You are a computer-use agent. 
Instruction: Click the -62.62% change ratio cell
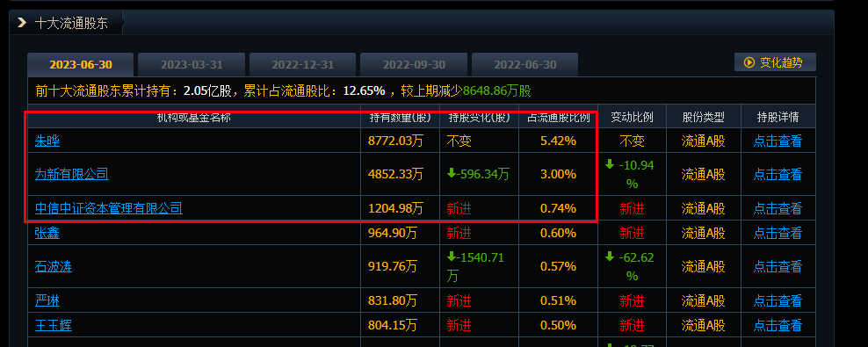633,267
